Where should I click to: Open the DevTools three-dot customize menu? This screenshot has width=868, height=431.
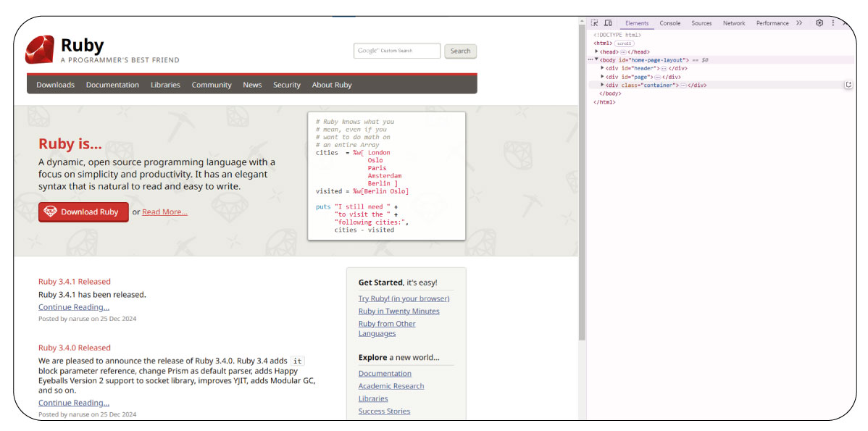[832, 23]
